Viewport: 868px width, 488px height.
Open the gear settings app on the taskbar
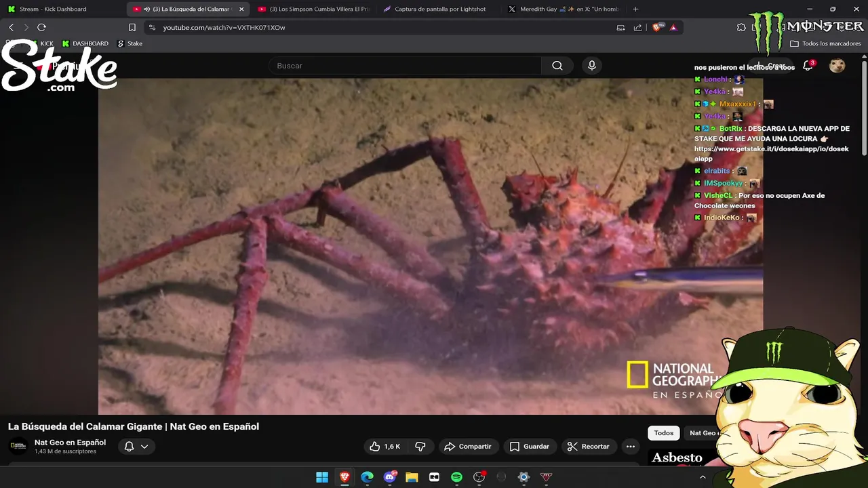524,477
